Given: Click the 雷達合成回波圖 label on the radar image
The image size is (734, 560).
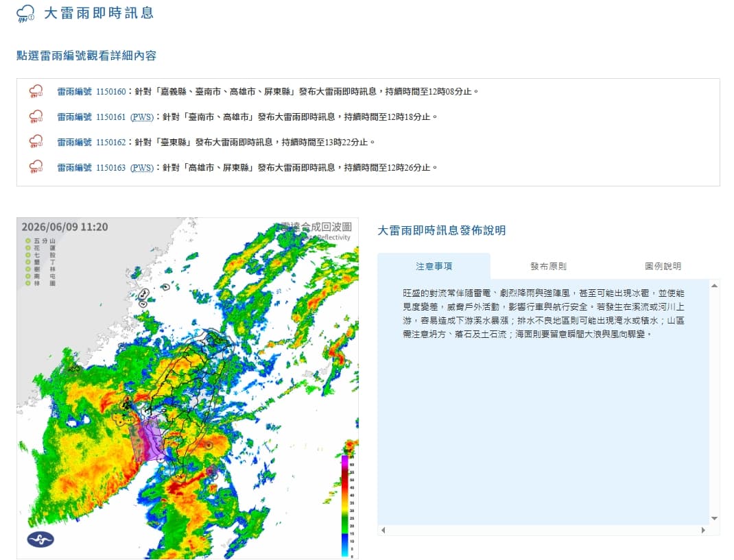Looking at the screenshot, I should (x=316, y=227).
